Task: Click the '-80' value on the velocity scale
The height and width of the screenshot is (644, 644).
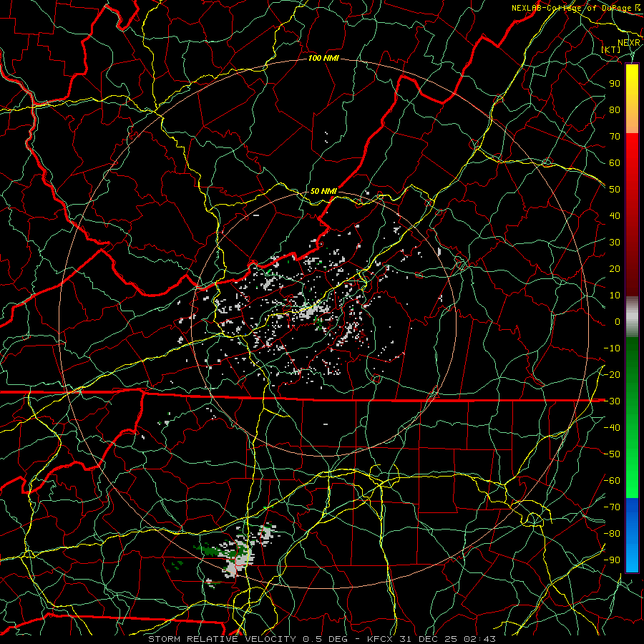Action: tap(612, 534)
